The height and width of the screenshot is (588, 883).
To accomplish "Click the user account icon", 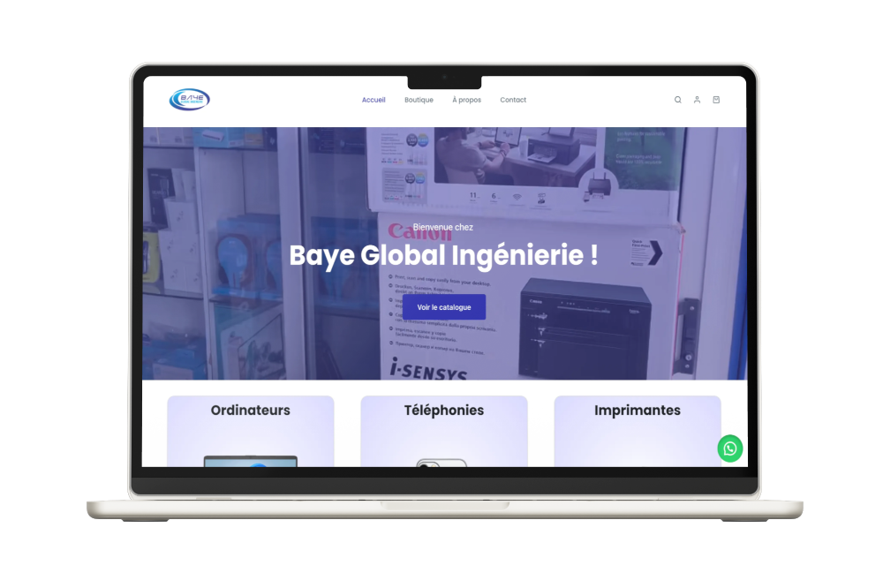I will click(x=697, y=100).
